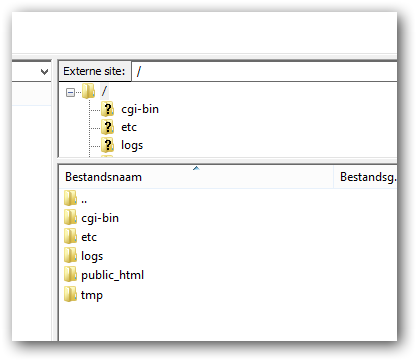
Task: Select the parent directory .. folder icon
Action: click(x=70, y=198)
